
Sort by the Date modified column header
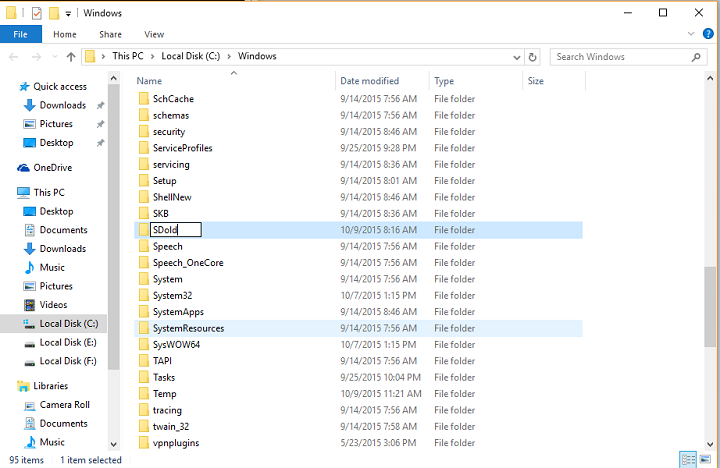[369, 81]
